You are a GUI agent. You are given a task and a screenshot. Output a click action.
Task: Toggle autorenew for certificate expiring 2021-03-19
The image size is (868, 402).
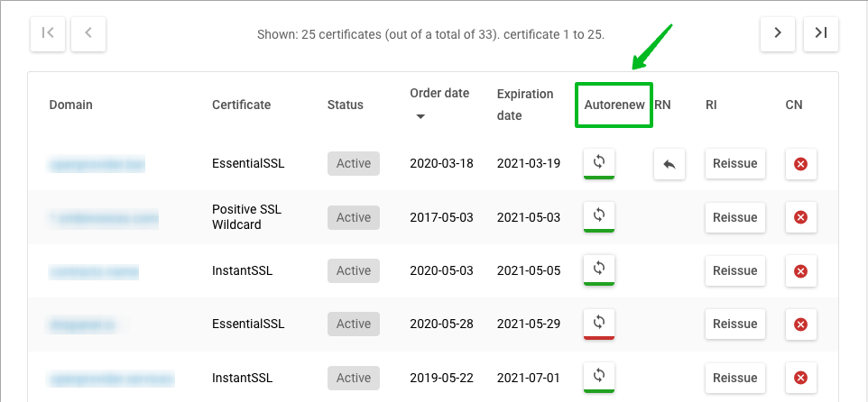tap(598, 163)
